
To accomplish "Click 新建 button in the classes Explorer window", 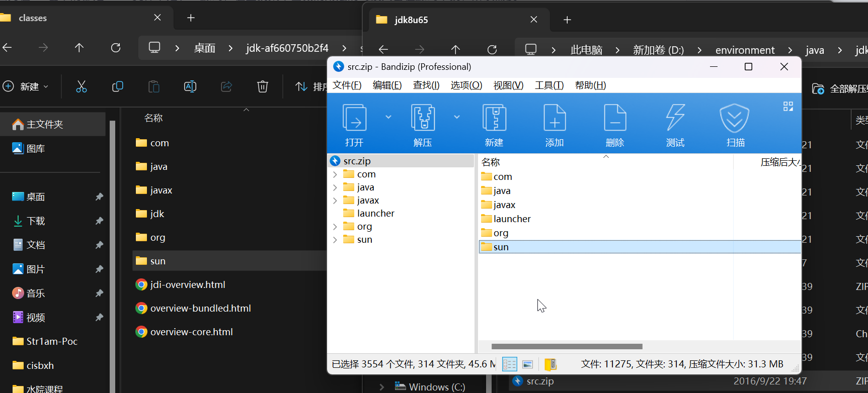I will [26, 86].
